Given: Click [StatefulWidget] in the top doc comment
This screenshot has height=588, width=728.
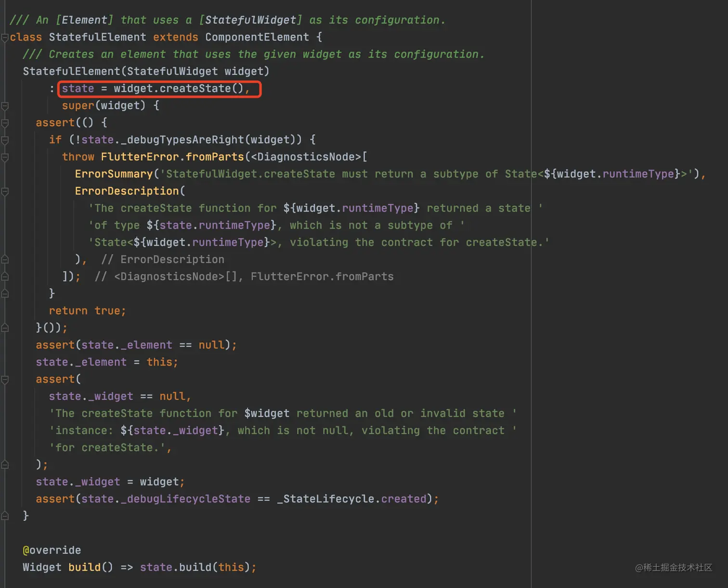Looking at the screenshot, I should tap(250, 20).
